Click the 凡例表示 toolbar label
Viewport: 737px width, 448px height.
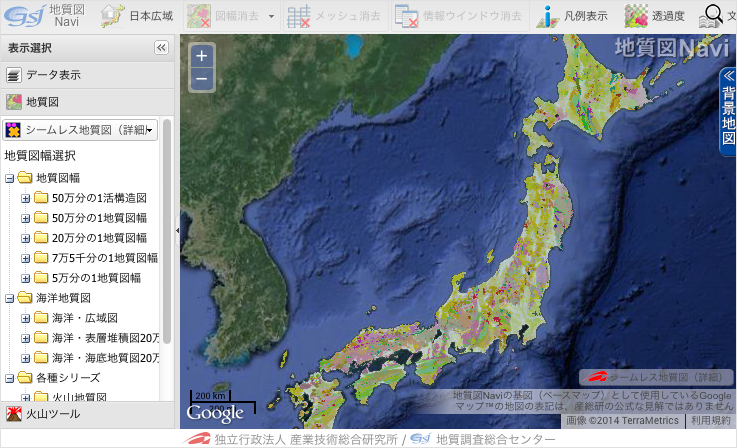pyautogui.click(x=586, y=16)
